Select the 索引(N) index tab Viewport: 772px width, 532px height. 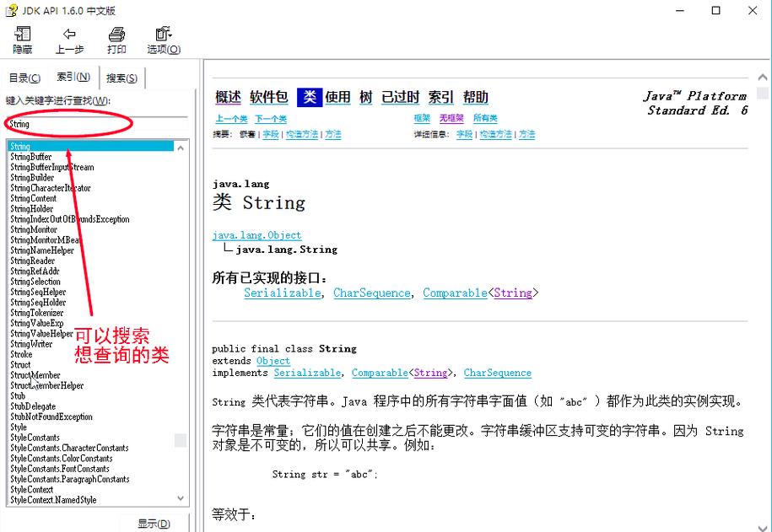74,77
